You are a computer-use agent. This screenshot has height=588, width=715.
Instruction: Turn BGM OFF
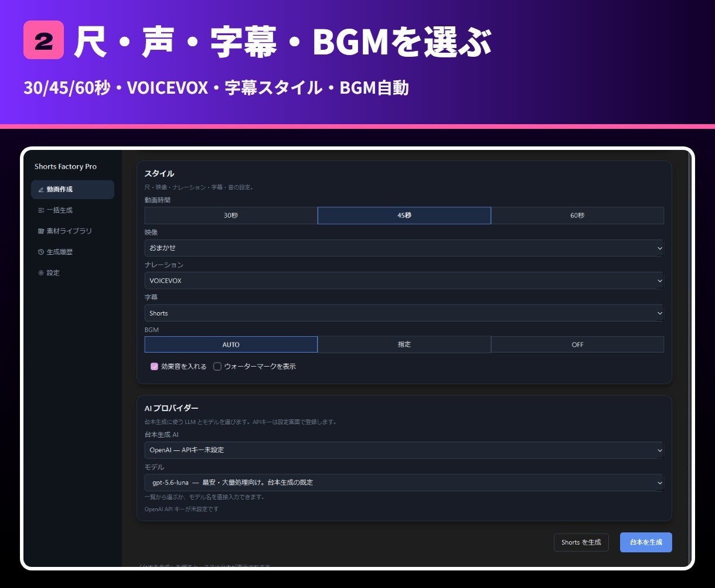(577, 344)
